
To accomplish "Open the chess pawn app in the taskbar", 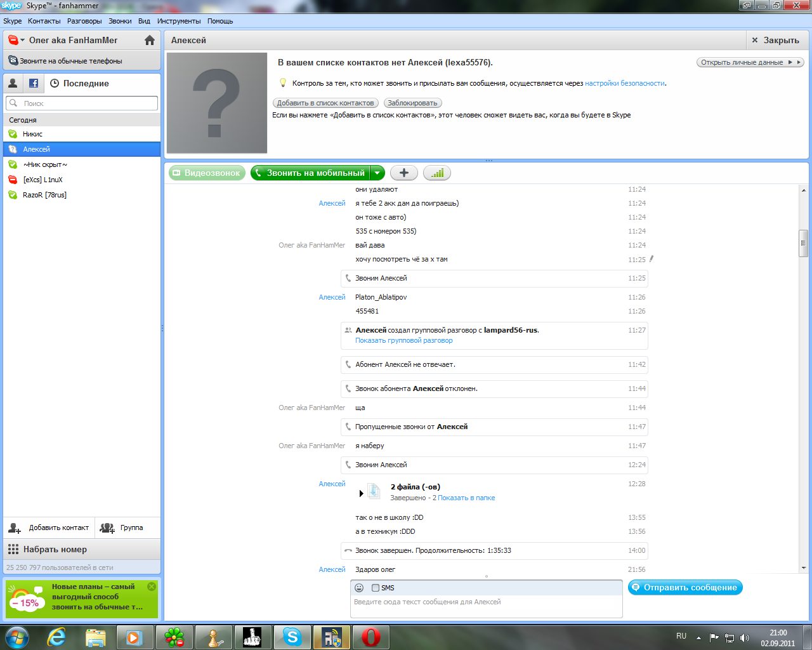I will pos(214,637).
